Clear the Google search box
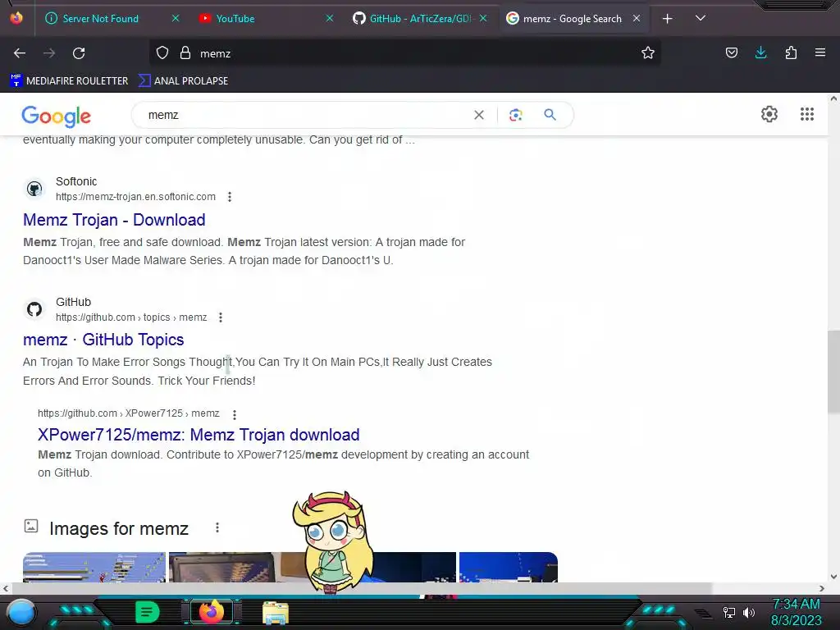This screenshot has height=630, width=840. click(x=479, y=115)
